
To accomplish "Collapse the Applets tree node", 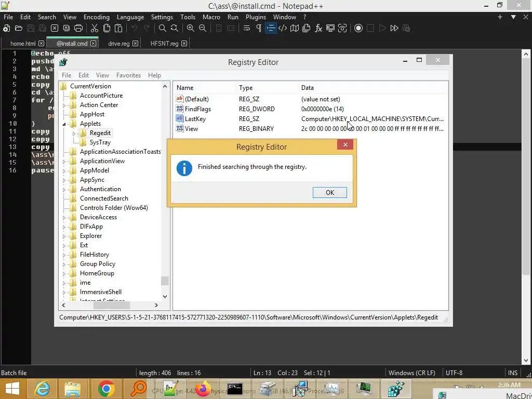I will pos(64,124).
